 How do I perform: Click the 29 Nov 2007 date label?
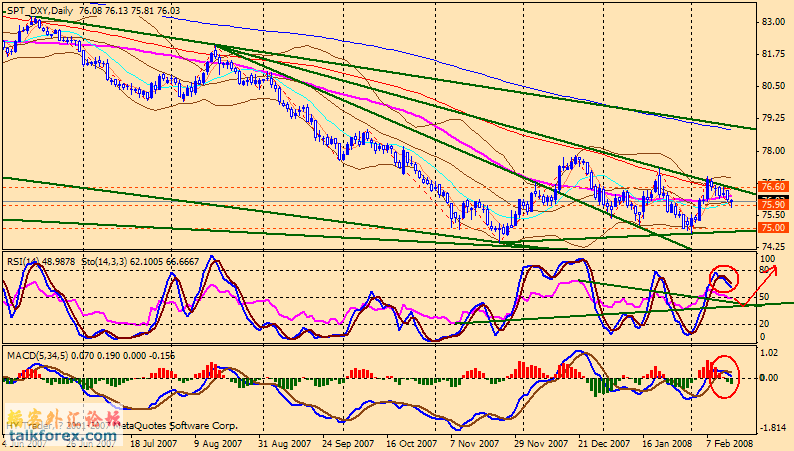[x=540, y=443]
